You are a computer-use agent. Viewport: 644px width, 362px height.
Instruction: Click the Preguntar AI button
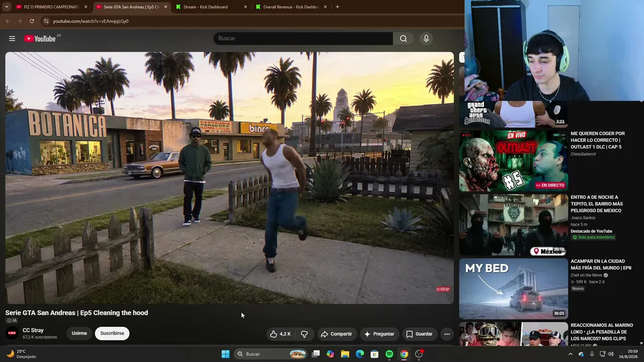click(379, 334)
